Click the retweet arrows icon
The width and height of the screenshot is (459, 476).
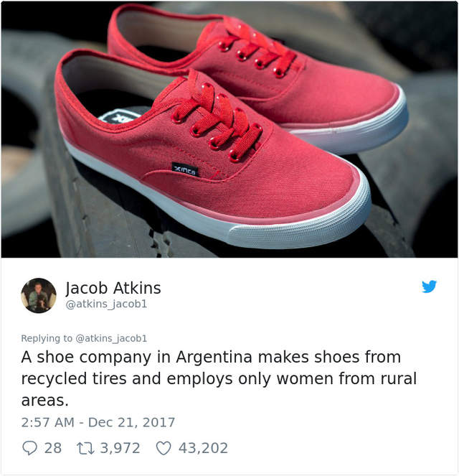tap(86, 449)
